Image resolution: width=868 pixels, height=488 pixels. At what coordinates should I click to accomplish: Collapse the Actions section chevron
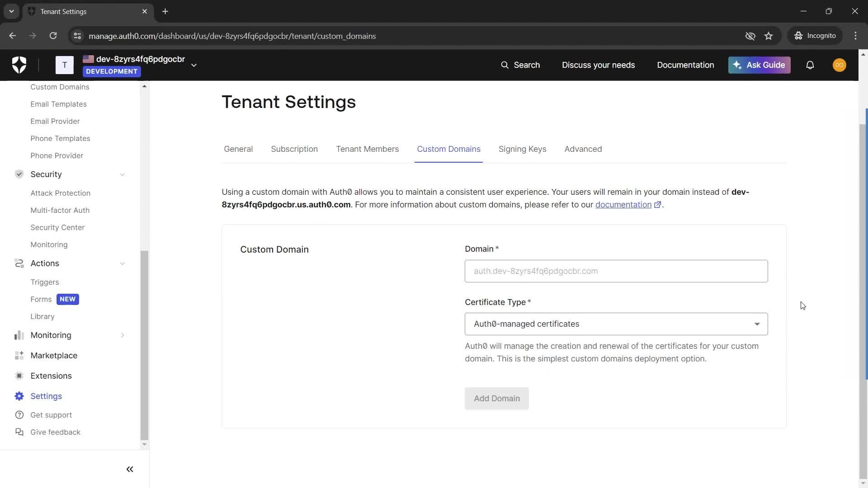click(x=122, y=263)
